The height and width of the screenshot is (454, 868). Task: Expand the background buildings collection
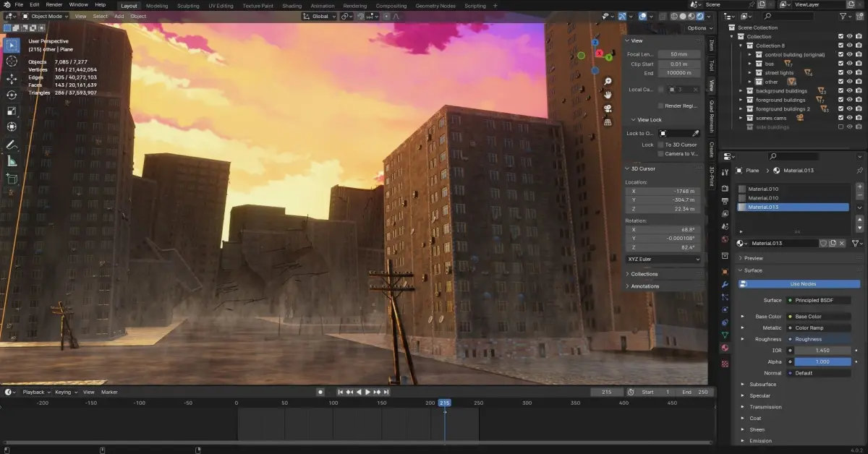tap(741, 90)
